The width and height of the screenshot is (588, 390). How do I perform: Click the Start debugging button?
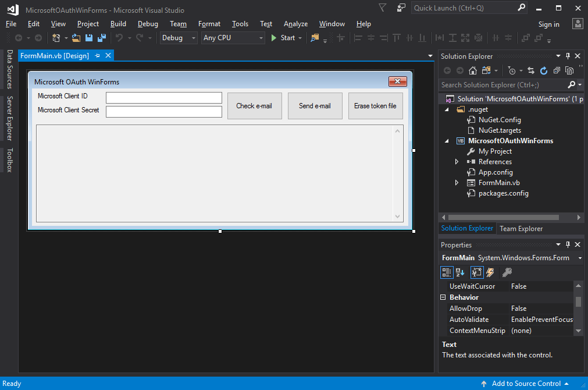[x=283, y=38]
